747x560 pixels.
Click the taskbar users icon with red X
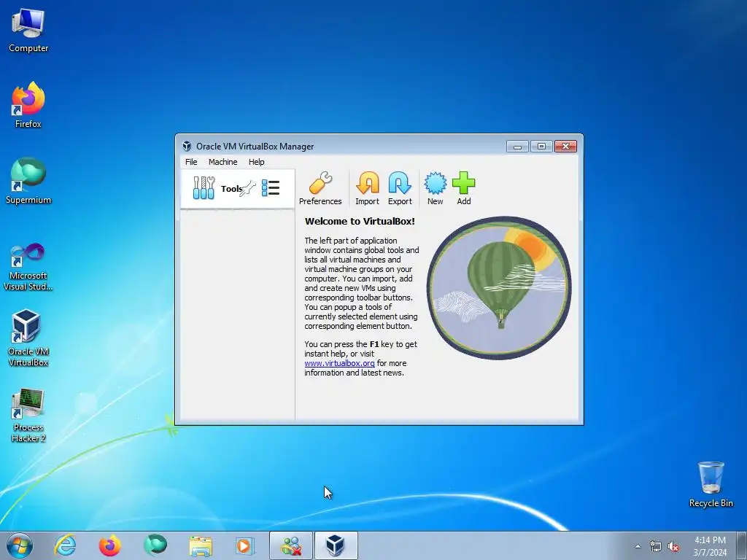(x=291, y=545)
